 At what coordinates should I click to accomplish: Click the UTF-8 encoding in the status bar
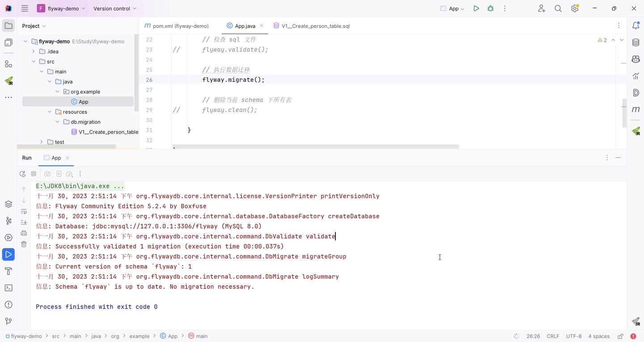click(x=574, y=336)
